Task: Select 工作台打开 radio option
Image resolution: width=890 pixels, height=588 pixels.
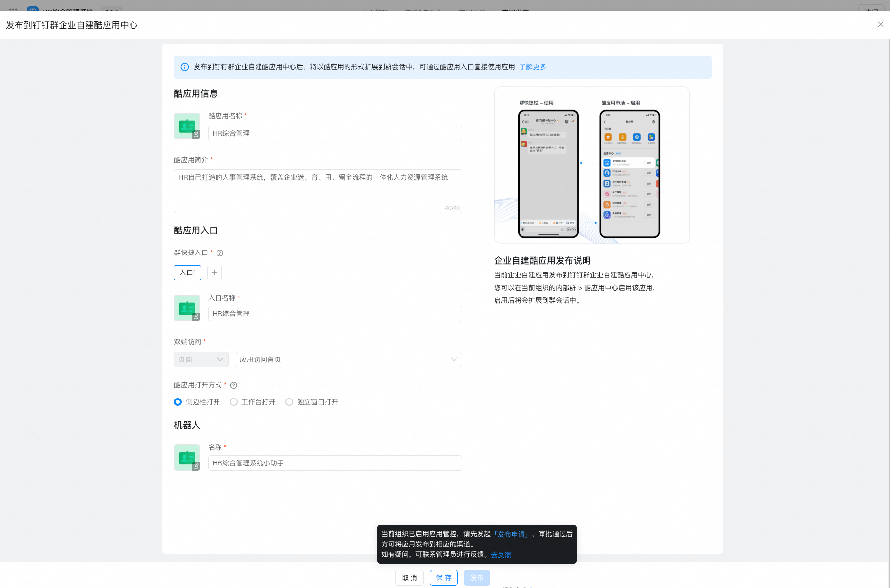Action: coord(234,402)
